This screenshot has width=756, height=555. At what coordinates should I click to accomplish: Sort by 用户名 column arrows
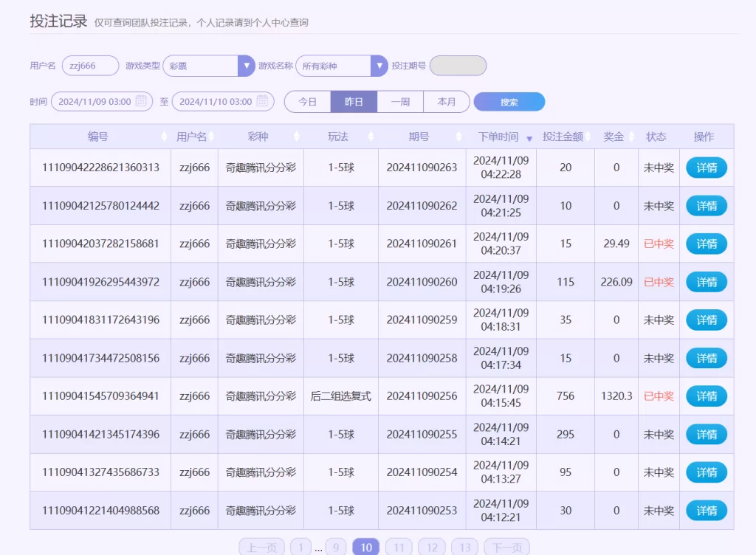(212, 137)
